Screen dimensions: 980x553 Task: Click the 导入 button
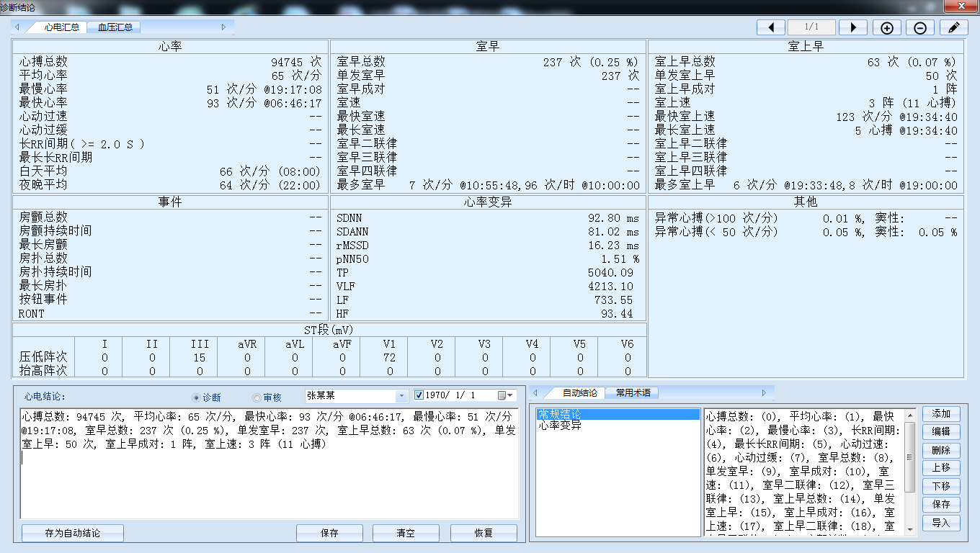(941, 523)
